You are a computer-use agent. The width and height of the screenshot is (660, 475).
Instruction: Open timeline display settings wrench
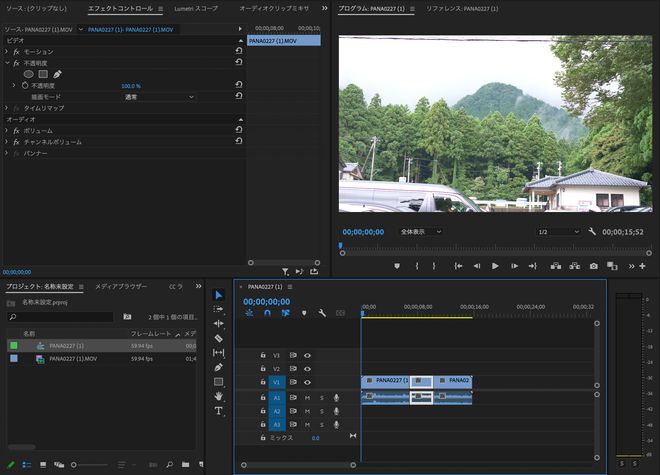tap(322, 313)
